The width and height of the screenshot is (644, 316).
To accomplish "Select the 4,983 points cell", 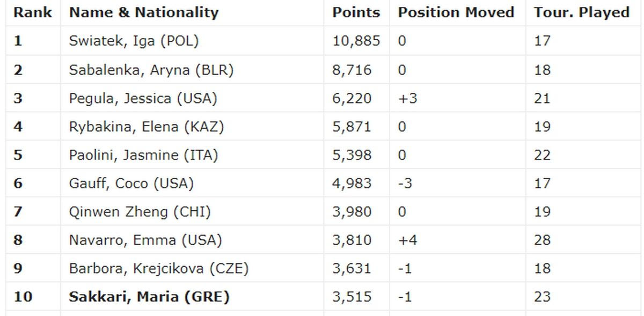I will (x=352, y=183).
